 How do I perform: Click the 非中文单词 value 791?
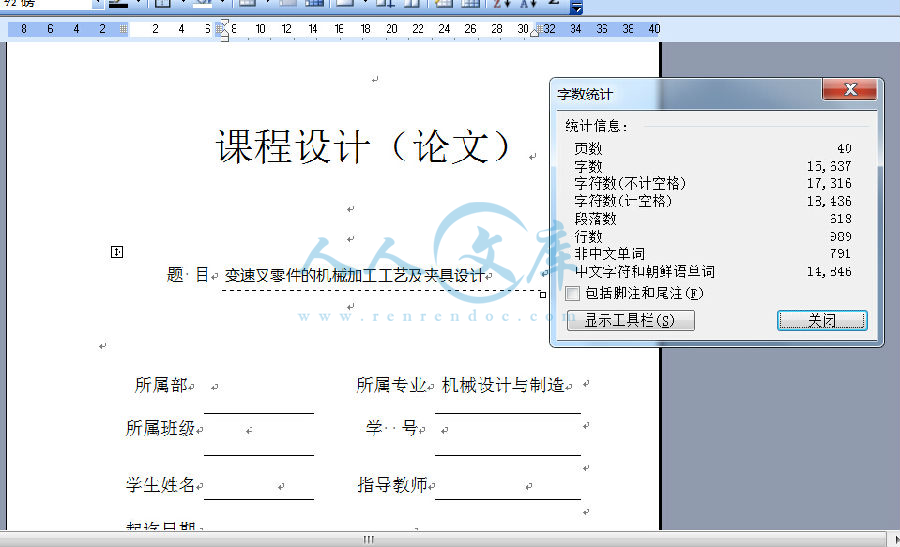coord(840,254)
